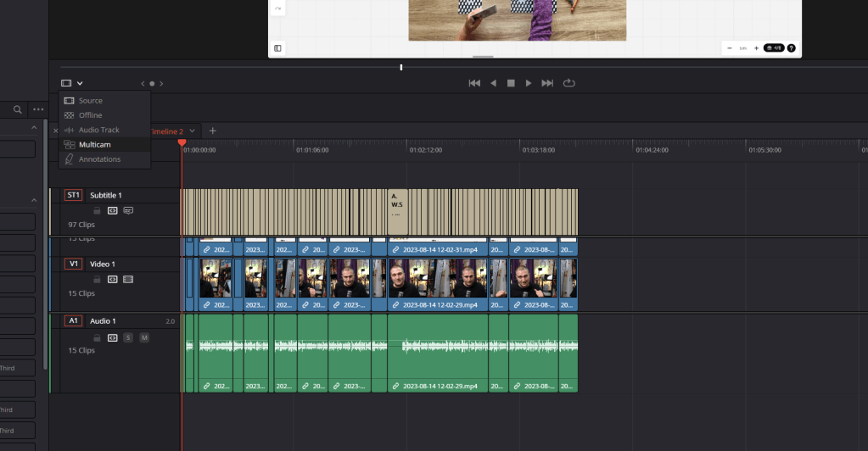868x451 pixels.
Task: Solo the Audio 1 track
Action: click(128, 337)
